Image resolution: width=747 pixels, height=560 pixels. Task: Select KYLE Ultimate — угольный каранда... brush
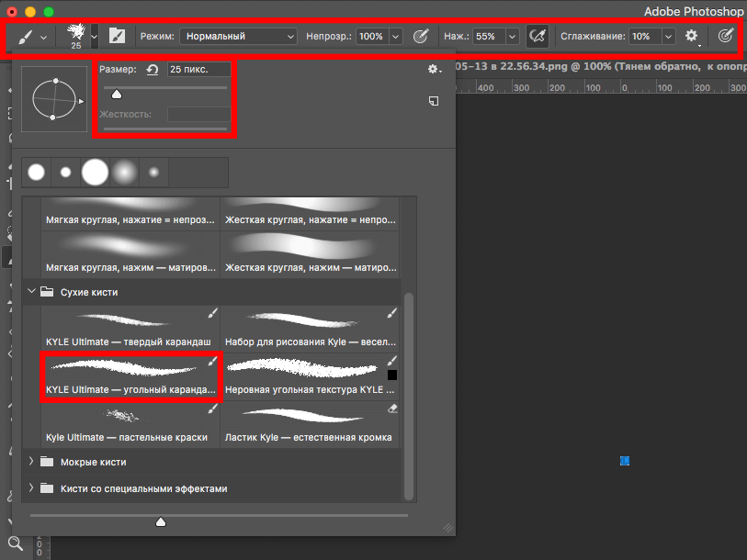(x=130, y=376)
